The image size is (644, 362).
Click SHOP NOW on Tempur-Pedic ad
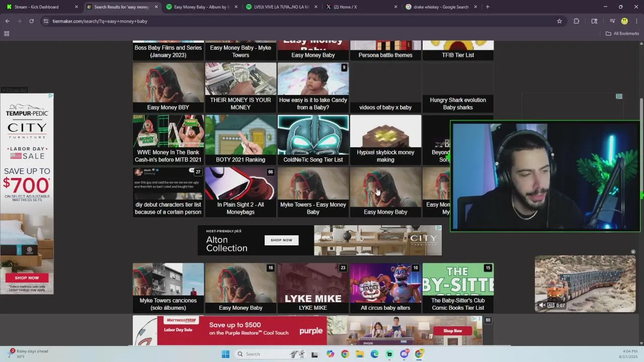27,278
